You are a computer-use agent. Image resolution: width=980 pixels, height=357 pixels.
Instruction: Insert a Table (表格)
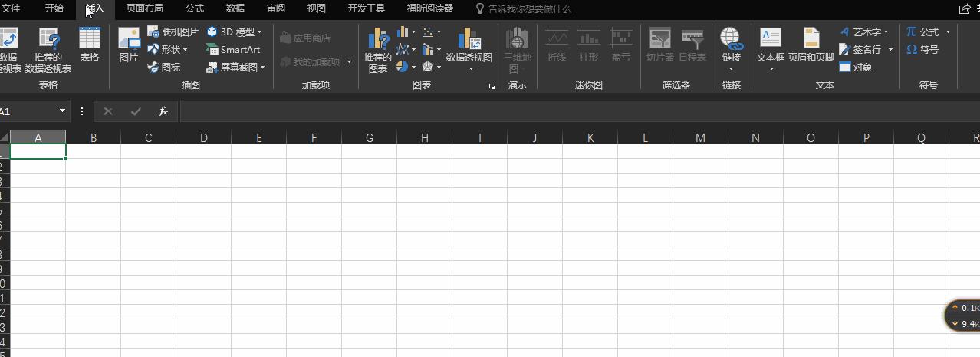point(90,45)
